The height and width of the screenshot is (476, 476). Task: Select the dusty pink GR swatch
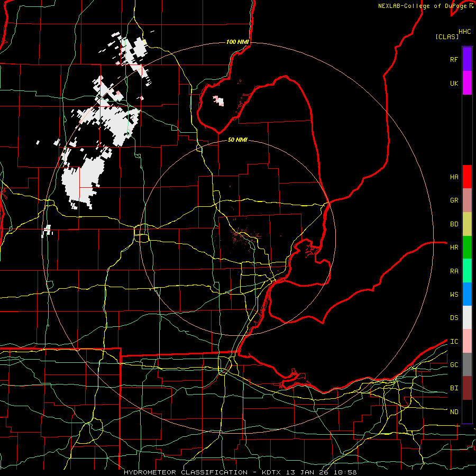[x=467, y=200]
